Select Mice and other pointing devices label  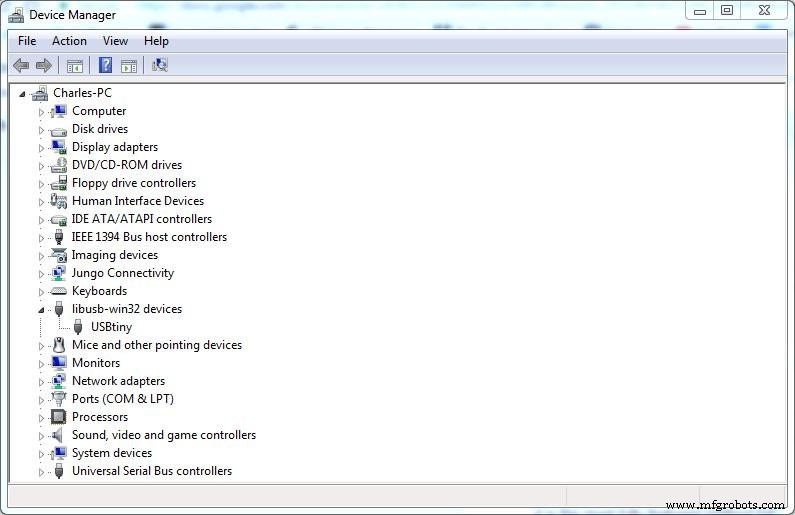[x=157, y=345]
